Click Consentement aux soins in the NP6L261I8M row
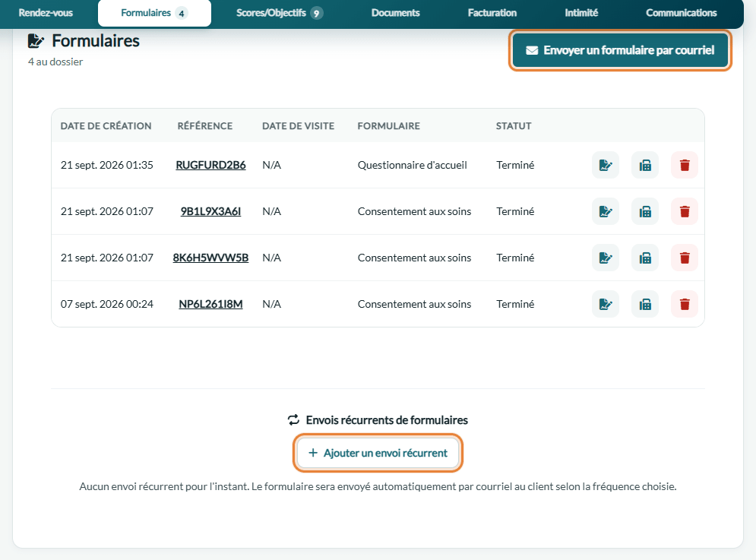 (x=414, y=304)
